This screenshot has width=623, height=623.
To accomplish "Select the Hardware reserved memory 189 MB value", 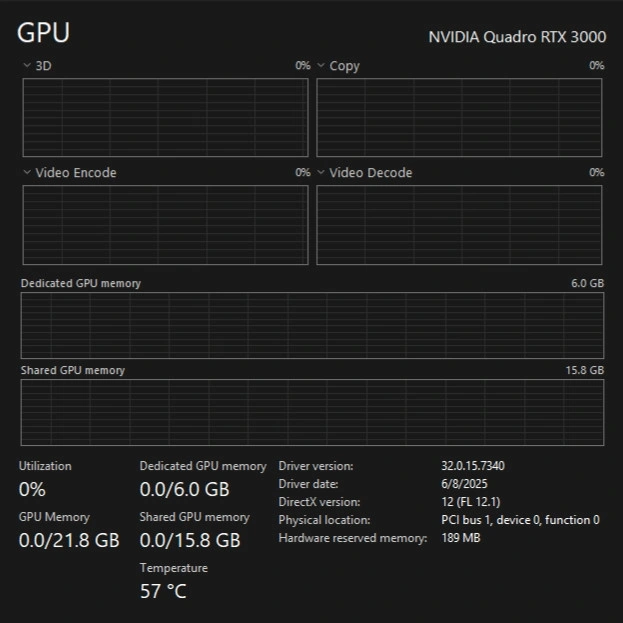I will click(x=461, y=538).
